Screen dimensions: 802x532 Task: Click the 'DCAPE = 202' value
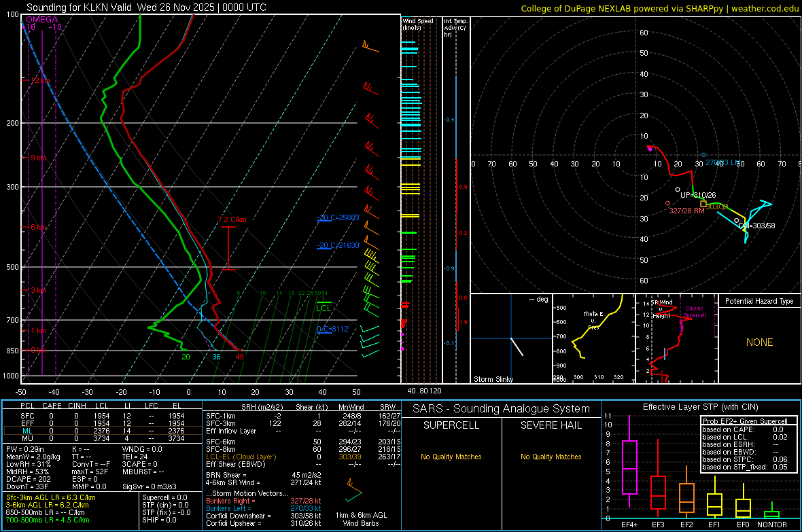(x=28, y=479)
